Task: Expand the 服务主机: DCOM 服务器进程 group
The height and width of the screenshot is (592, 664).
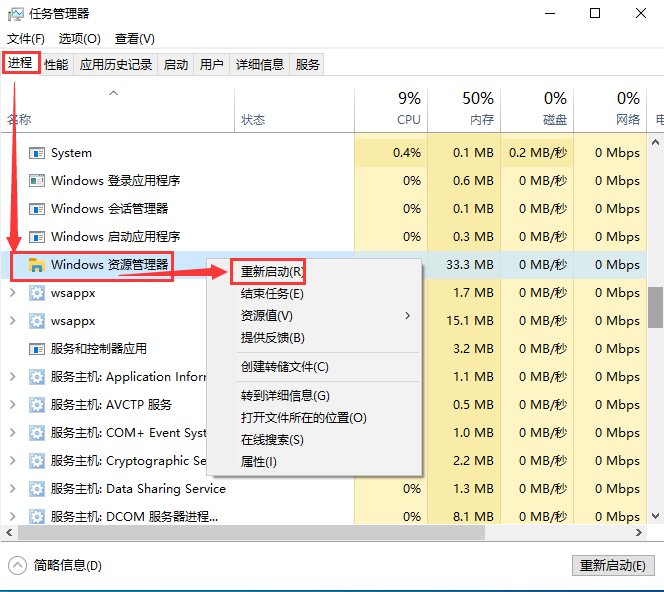Action: tap(13, 517)
